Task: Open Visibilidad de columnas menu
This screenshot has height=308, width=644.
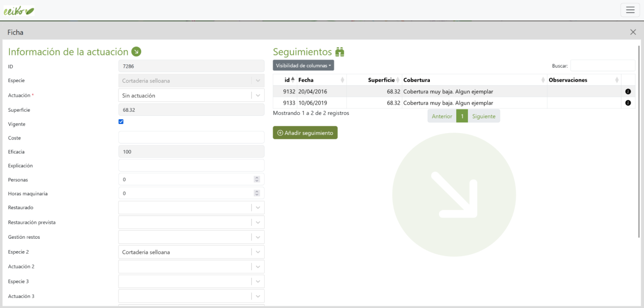Action: [x=303, y=65]
